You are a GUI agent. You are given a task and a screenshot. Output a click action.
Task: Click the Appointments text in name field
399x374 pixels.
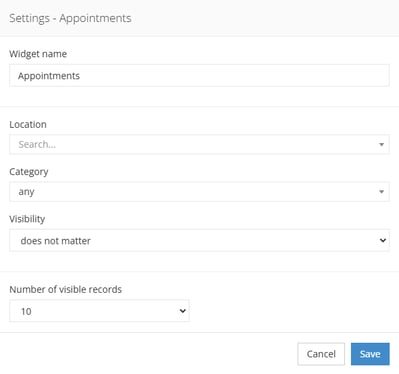coord(49,76)
